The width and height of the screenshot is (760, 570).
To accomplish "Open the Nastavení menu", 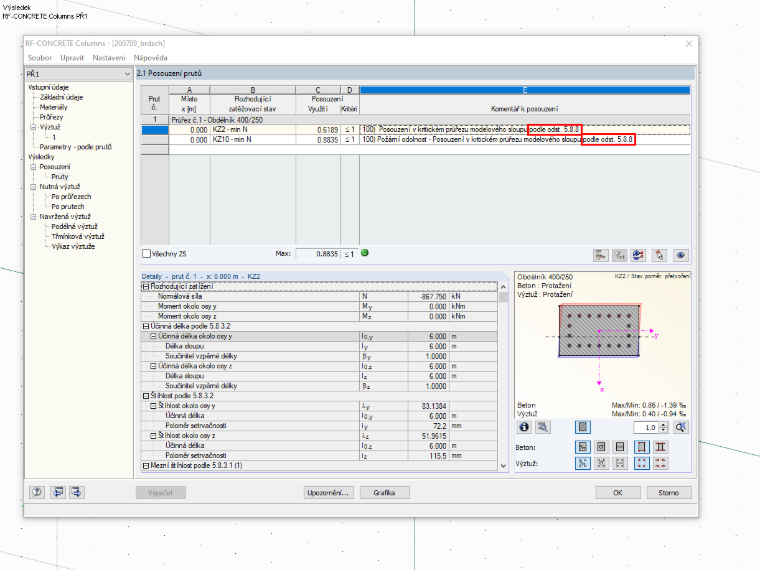I will pyautogui.click(x=109, y=58).
